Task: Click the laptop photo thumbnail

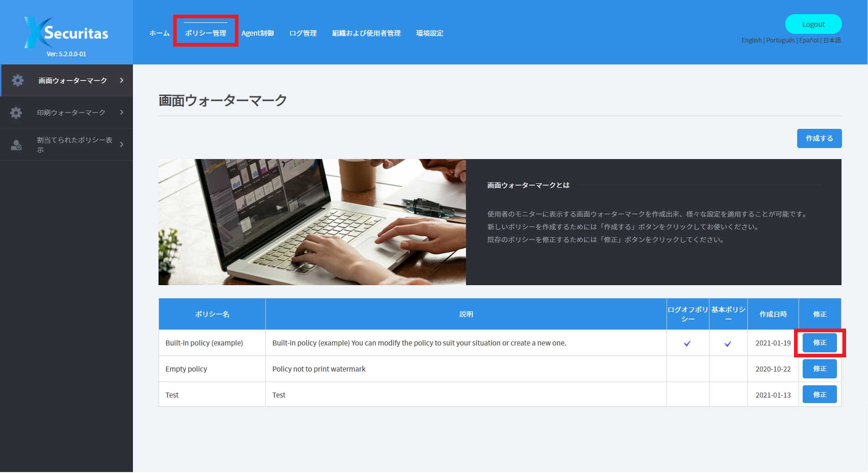Action: 312,222
